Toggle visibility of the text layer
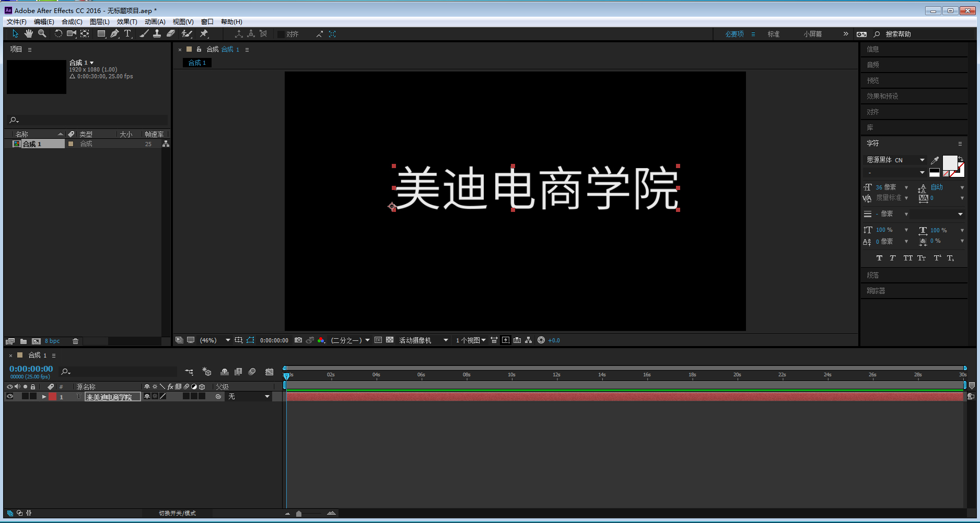 [9, 396]
